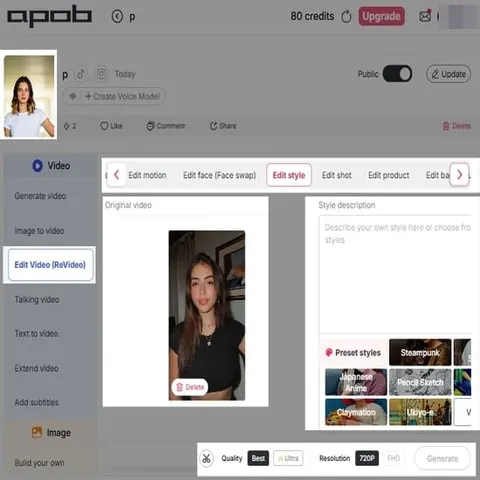Click Create Voice Model
This screenshot has width=480, height=480.
pyautogui.click(x=122, y=96)
